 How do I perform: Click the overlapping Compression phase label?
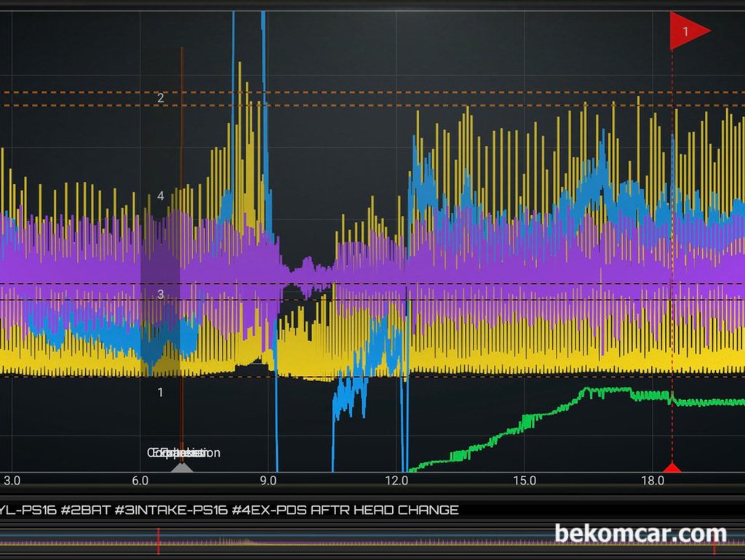[x=183, y=452]
